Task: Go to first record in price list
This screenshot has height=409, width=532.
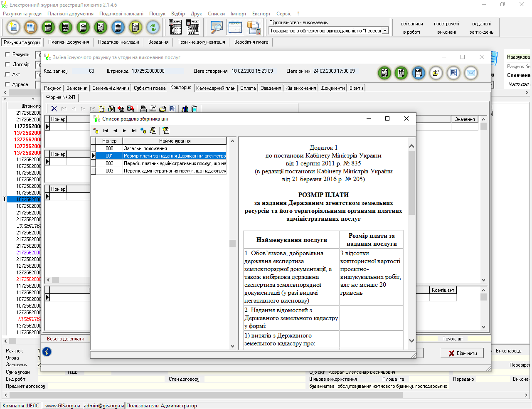Action: pyautogui.click(x=106, y=131)
